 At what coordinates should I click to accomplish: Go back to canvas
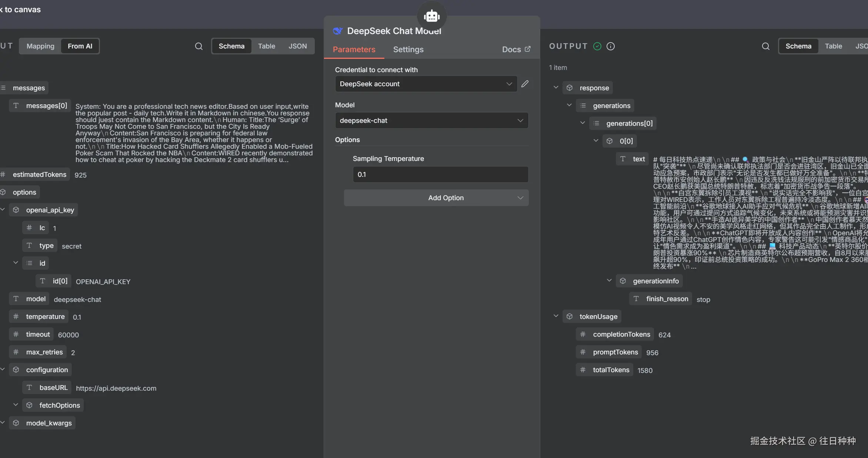tap(20, 10)
